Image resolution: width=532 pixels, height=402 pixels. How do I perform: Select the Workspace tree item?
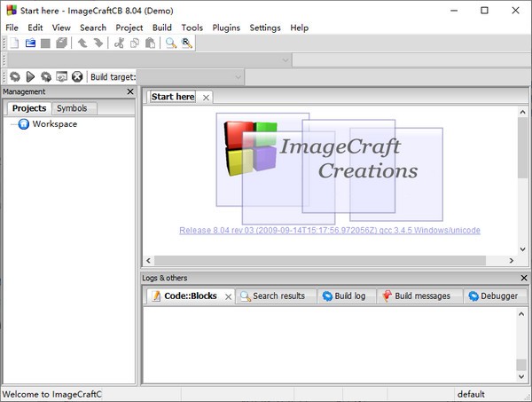[54, 124]
